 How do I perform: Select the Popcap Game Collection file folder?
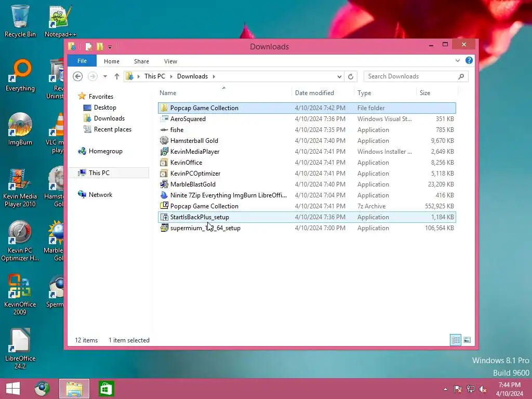[307, 108]
